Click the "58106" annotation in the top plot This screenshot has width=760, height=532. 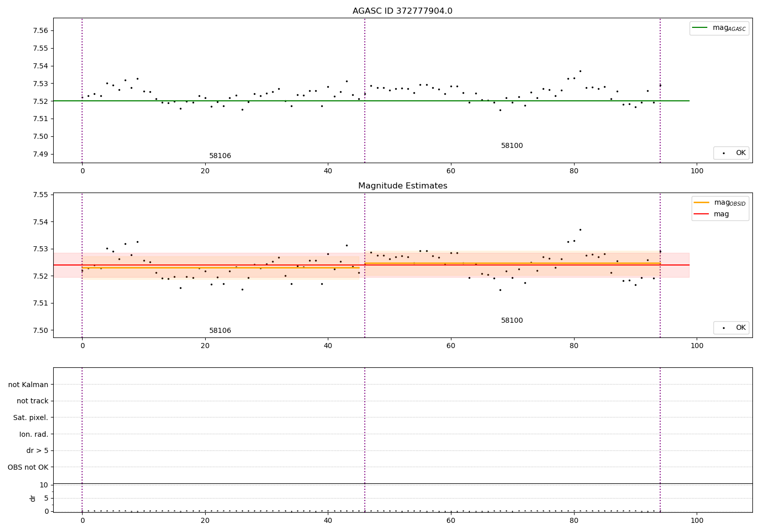(x=220, y=156)
